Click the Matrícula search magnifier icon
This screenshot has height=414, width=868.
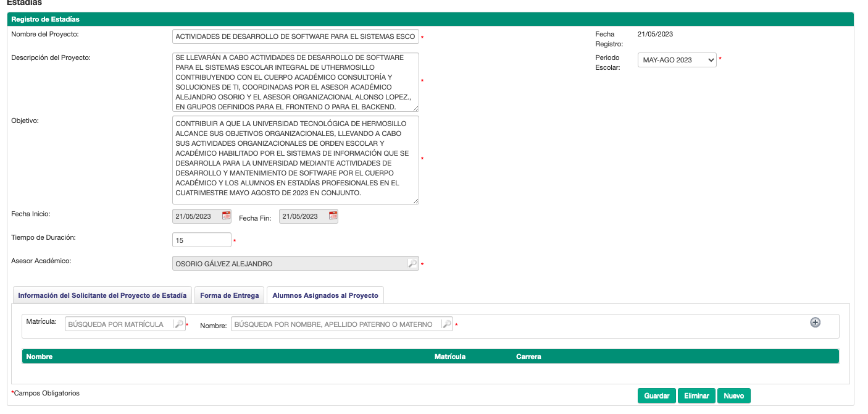pyautogui.click(x=178, y=324)
